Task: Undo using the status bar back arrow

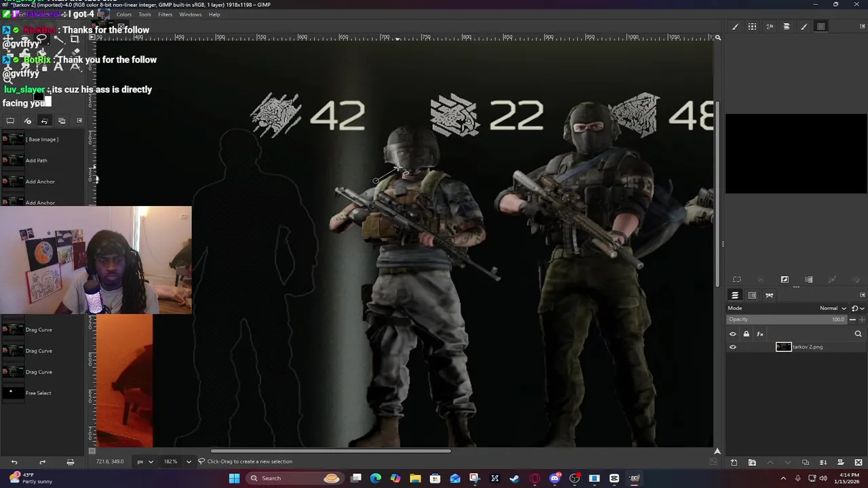Action: pyautogui.click(x=14, y=462)
